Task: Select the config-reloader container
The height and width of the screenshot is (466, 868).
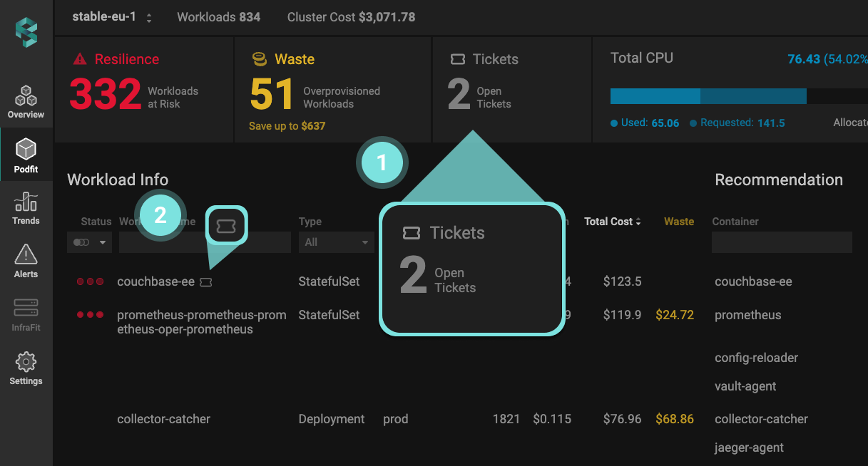Action: pyautogui.click(x=756, y=358)
